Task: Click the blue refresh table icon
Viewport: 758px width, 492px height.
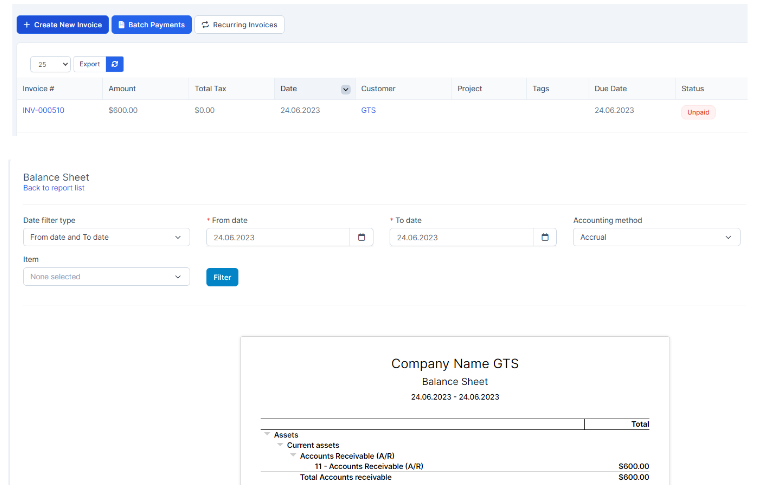Action: (x=115, y=64)
